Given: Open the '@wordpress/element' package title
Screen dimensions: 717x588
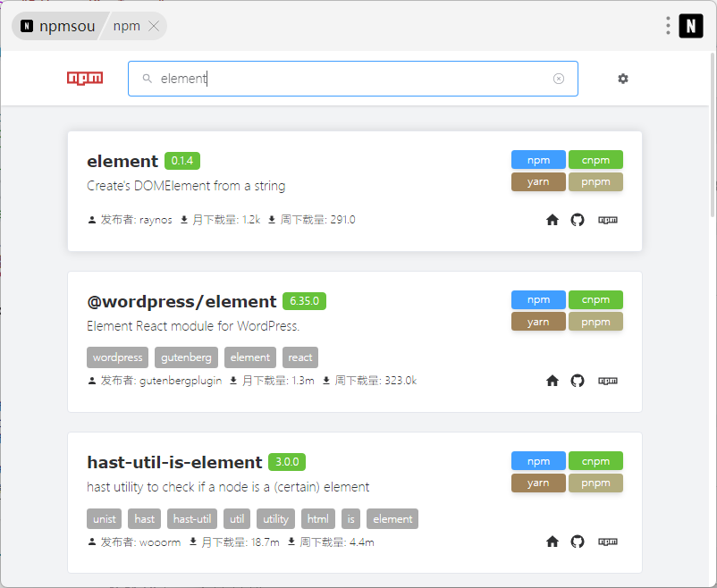Looking at the screenshot, I should point(181,301).
